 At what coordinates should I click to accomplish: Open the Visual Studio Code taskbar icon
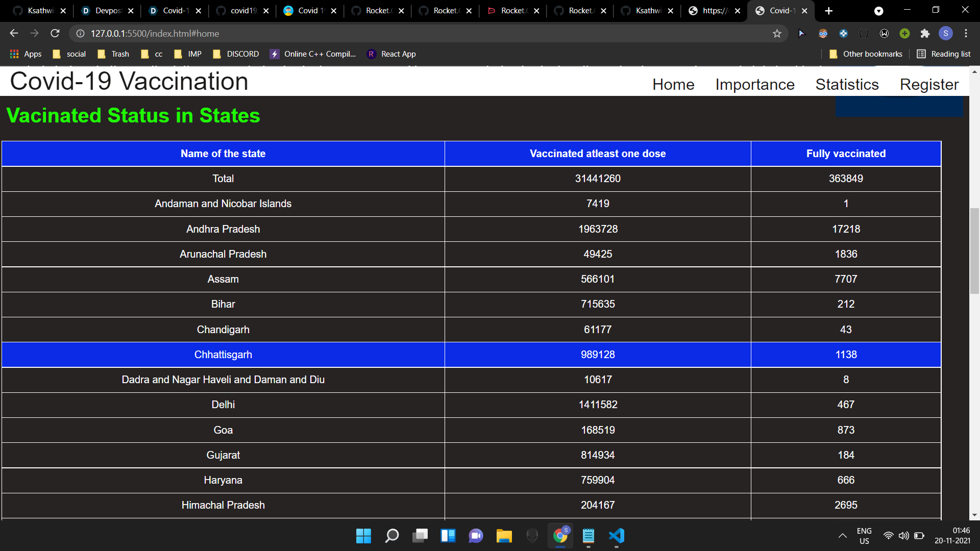coord(617,536)
